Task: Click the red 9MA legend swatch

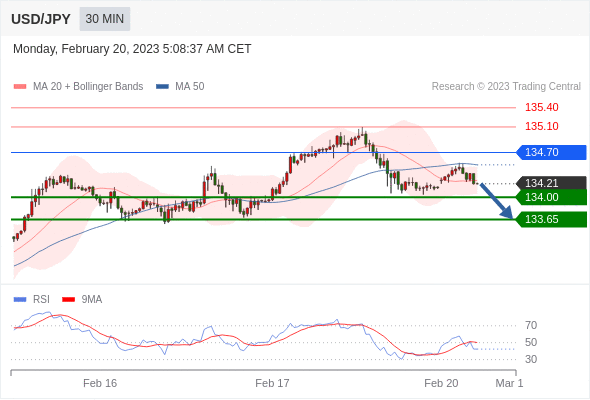Action: (x=68, y=300)
